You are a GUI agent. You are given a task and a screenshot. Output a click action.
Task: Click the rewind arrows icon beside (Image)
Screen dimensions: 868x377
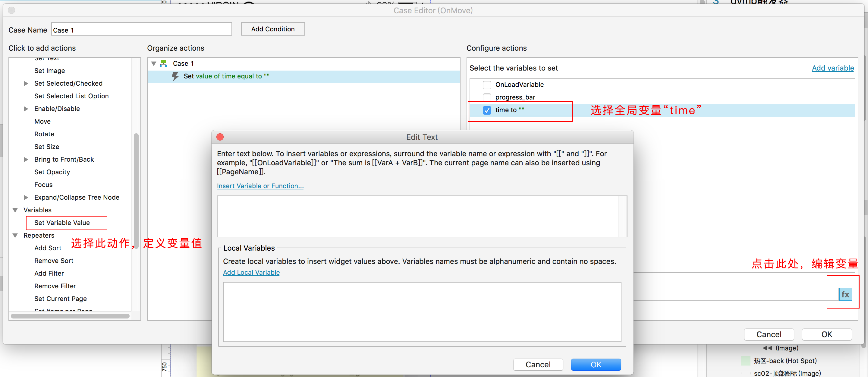click(767, 348)
